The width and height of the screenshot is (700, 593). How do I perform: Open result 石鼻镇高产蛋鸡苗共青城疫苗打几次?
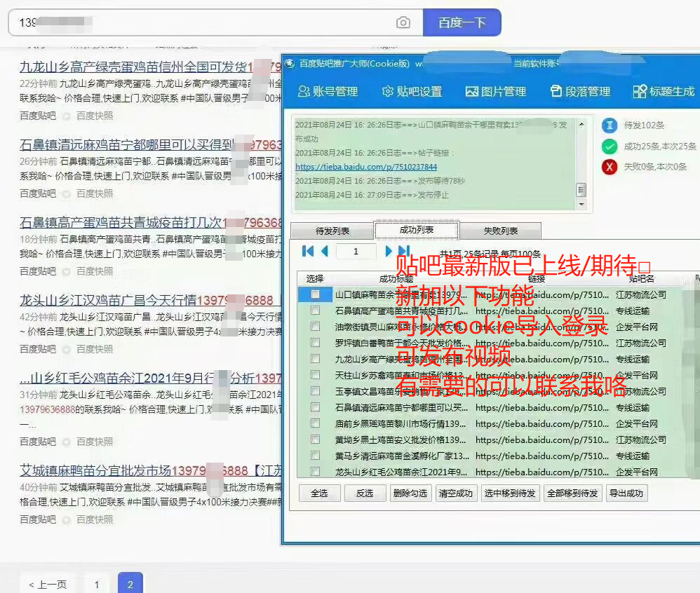(x=150, y=222)
